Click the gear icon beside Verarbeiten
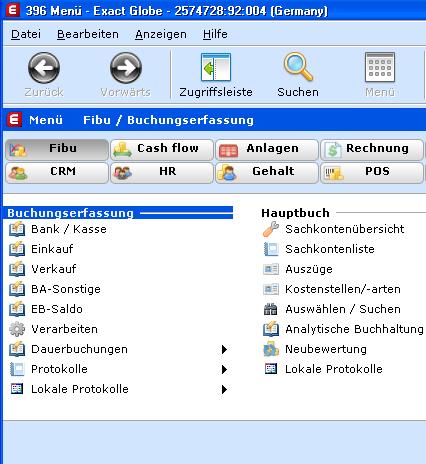 click(x=17, y=329)
